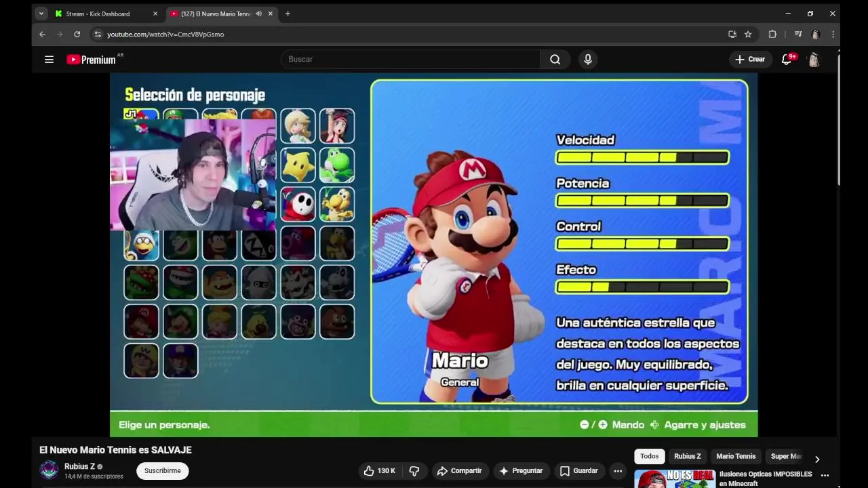Open the Preguntar AI assistant
The image size is (868, 488).
[521, 470]
